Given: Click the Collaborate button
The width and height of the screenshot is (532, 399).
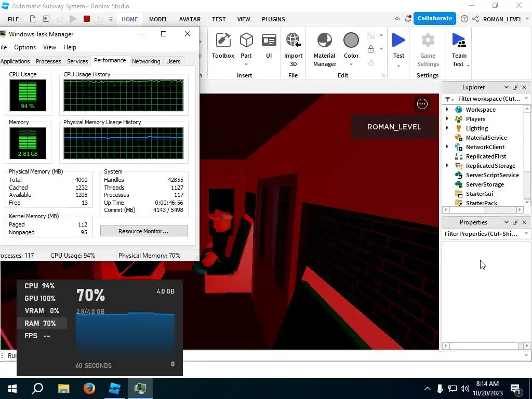Looking at the screenshot, I should click(435, 18).
